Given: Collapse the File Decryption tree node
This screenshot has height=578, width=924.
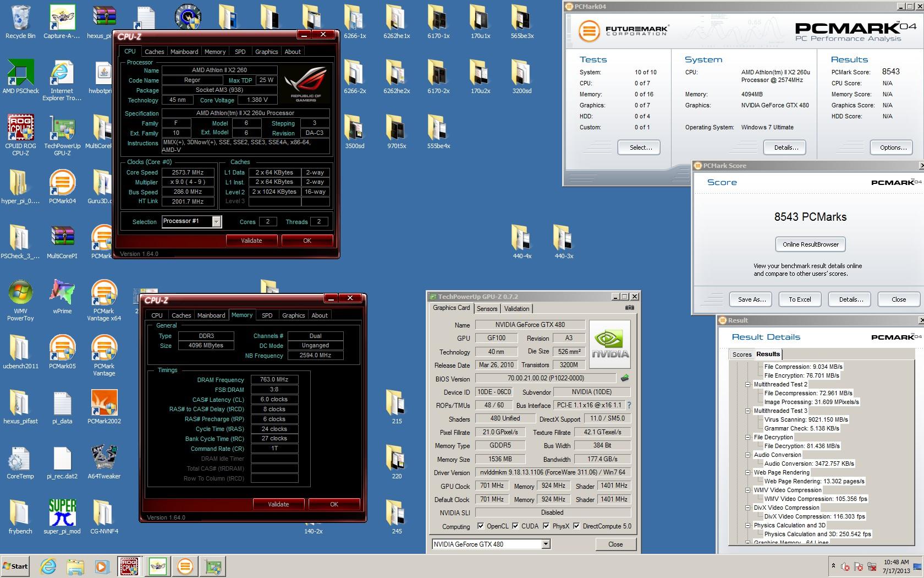Looking at the screenshot, I should pos(748,437).
